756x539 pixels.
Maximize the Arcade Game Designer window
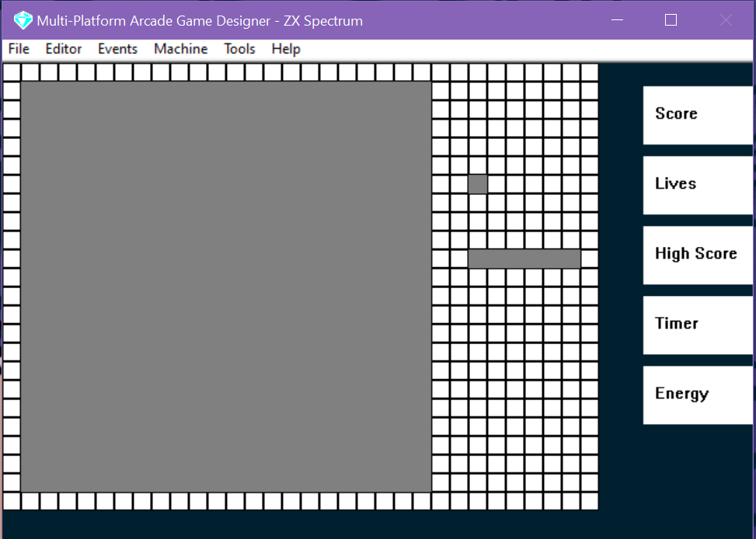[671, 19]
